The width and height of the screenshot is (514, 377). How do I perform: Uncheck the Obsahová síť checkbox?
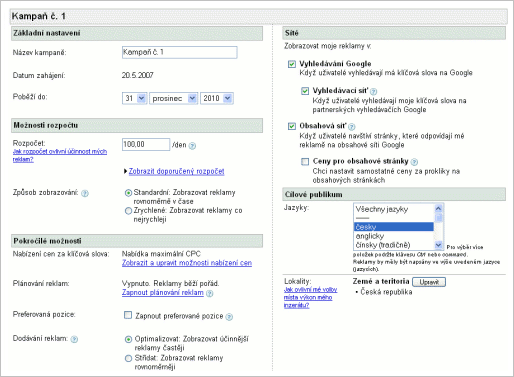[292, 126]
